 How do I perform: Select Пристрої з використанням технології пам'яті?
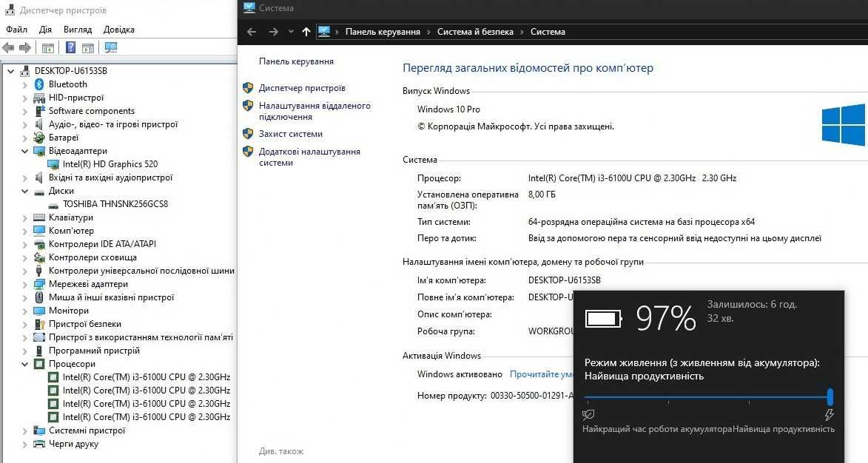pos(141,337)
